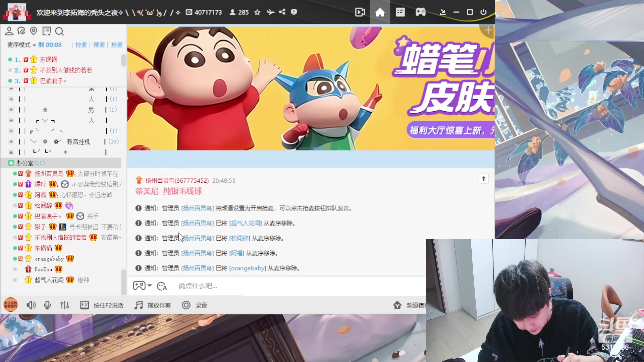Click the favorite star icon

[257, 12]
